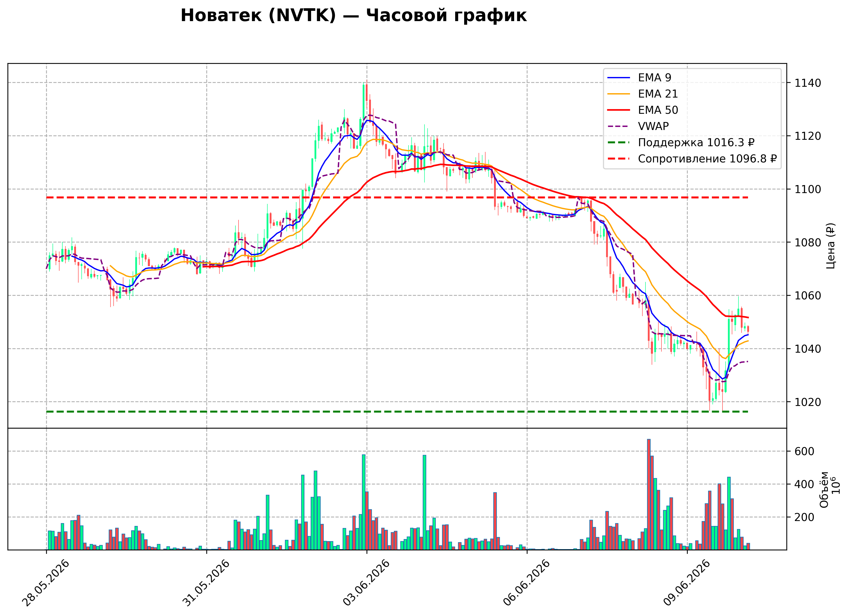Click the date label 28.05.2026
Image resolution: width=850 pixels, height=616 pixels.
[x=46, y=583]
